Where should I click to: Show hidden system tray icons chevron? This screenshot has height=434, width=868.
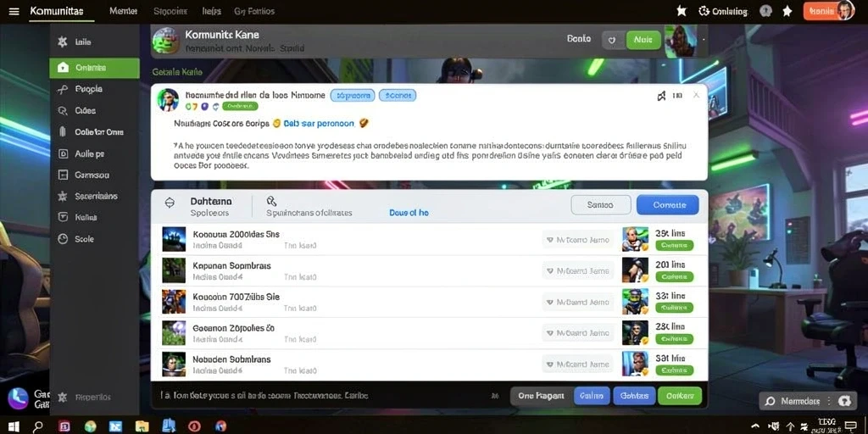tap(754, 426)
